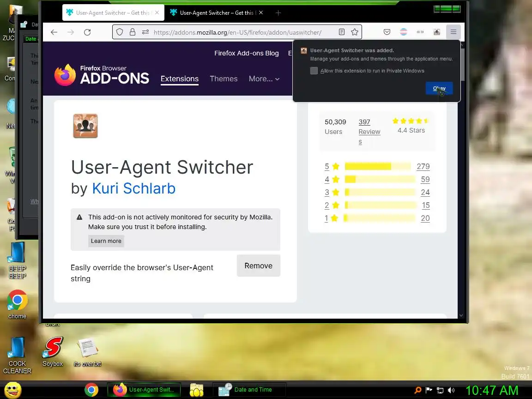Open site permissions icon in address bar
The width and height of the screenshot is (532, 399).
tap(145, 32)
